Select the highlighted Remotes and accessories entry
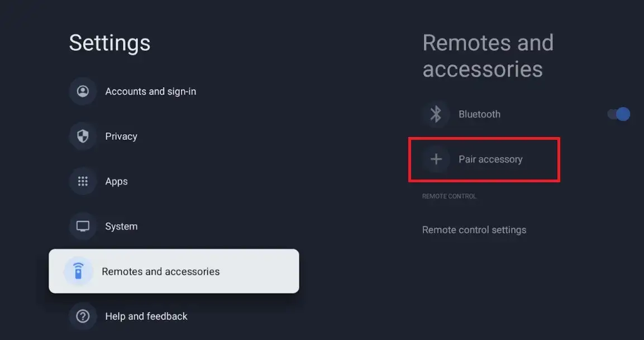Screen dimensions: 644x340 [160, 271]
